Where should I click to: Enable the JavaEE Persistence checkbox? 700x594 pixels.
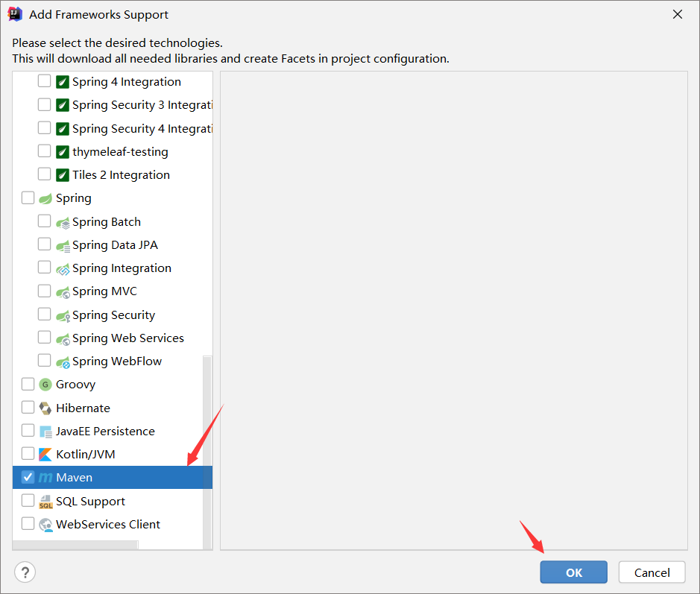pos(28,430)
